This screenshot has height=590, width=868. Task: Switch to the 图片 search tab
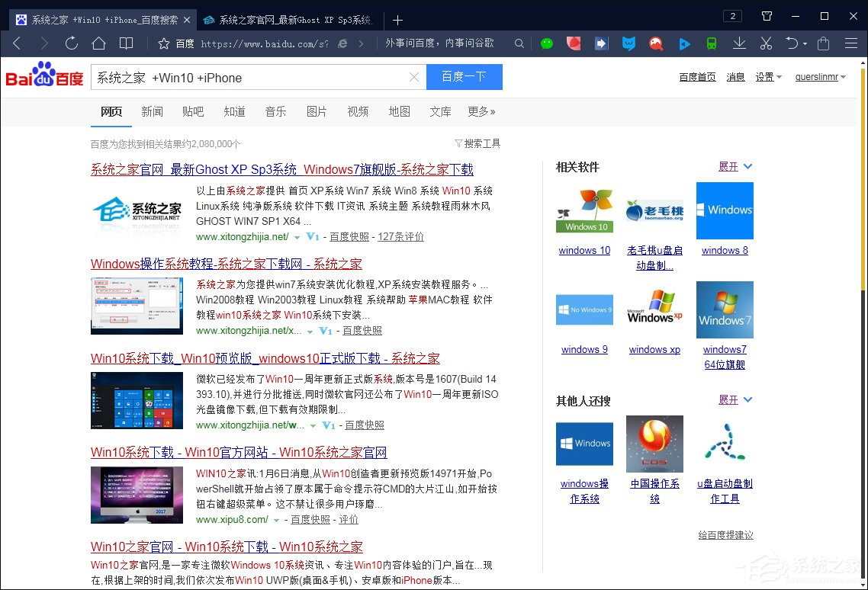pyautogui.click(x=317, y=111)
